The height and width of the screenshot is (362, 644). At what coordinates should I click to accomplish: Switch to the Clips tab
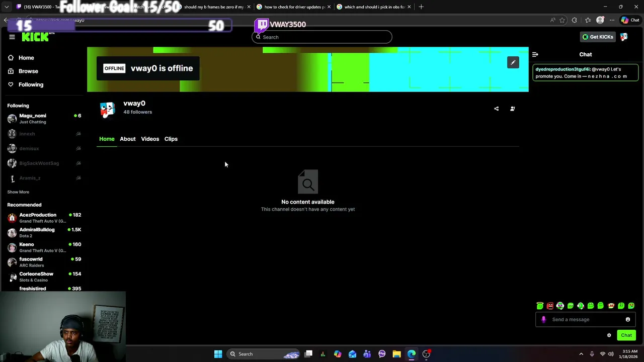[171, 139]
